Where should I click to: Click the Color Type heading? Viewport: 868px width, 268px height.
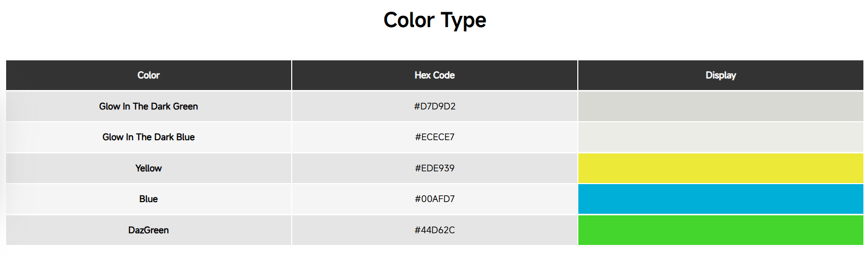pos(435,20)
